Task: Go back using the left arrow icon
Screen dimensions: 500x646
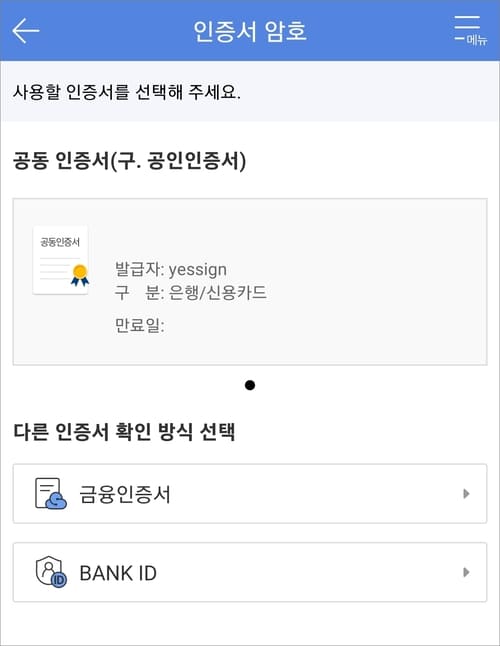Action: [x=26, y=30]
